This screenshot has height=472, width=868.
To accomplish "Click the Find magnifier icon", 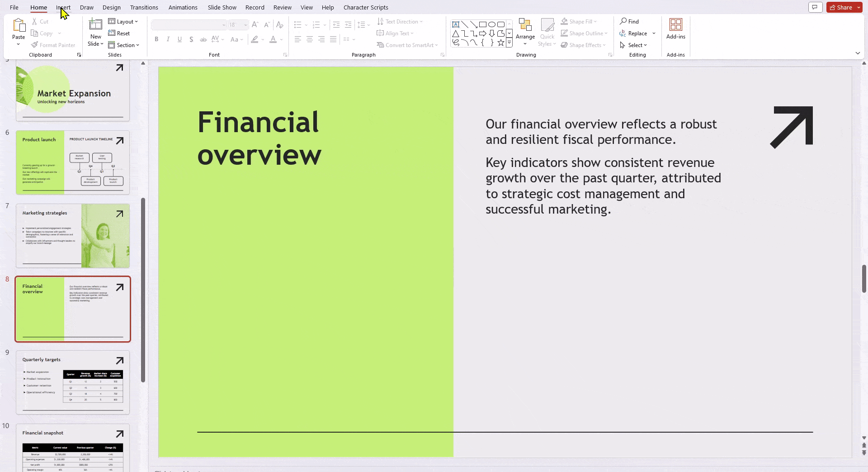I will pyautogui.click(x=623, y=21).
